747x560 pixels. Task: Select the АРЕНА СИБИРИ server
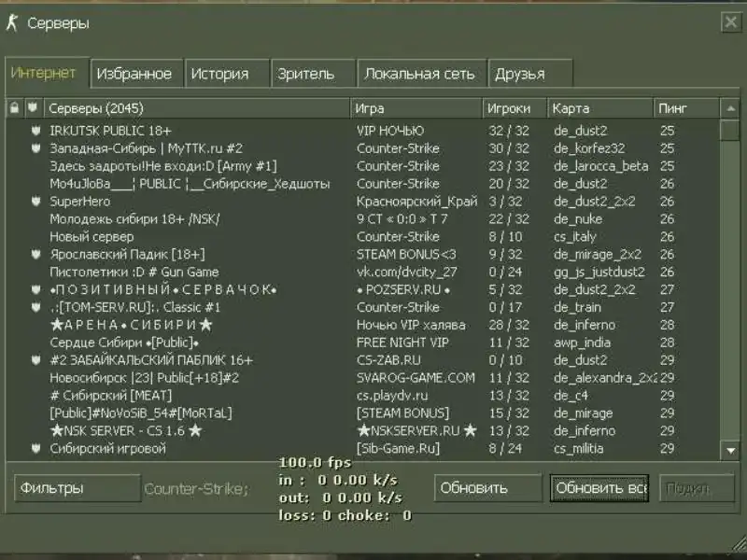[x=362, y=325]
